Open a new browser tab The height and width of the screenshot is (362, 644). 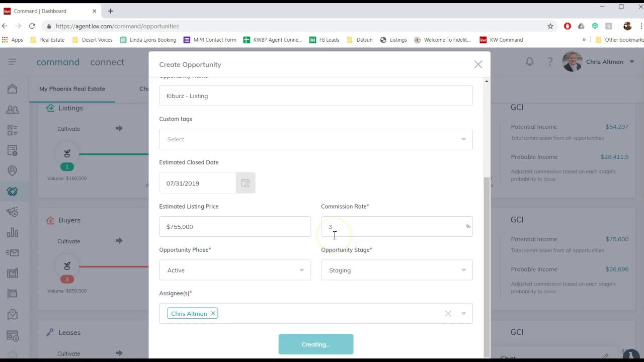(111, 11)
